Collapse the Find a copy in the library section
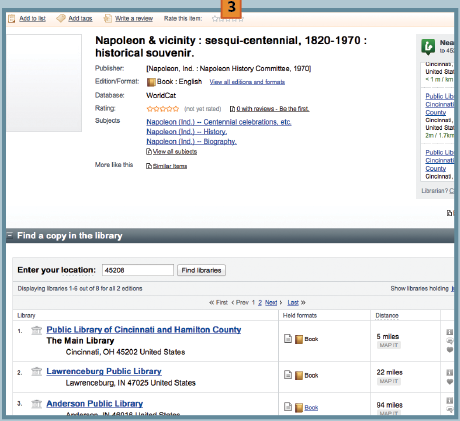Screen dimensions: 460x421 pyautogui.click(x=10, y=235)
